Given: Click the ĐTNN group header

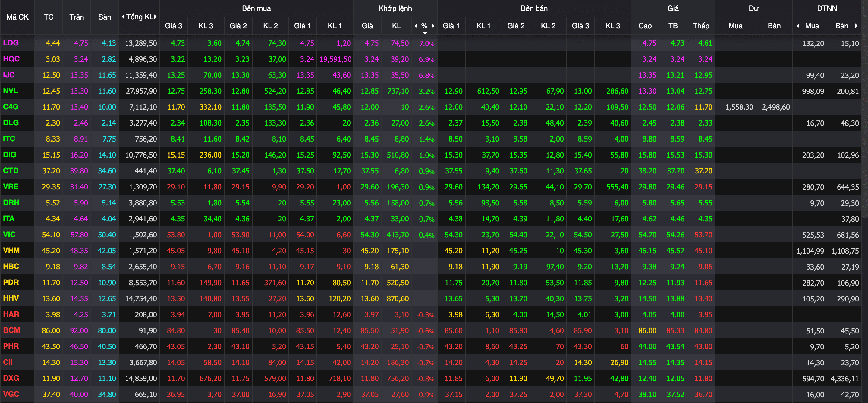Looking at the screenshot, I should [x=827, y=8].
